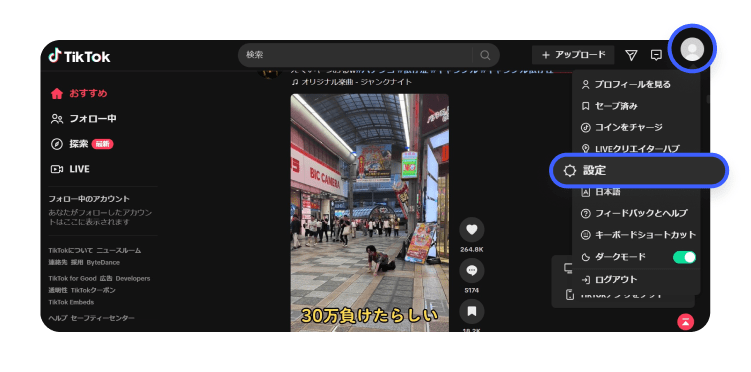Screen dimensions: 751x372
Task: Open セーフティーセンター footer link
Action: click(x=103, y=318)
